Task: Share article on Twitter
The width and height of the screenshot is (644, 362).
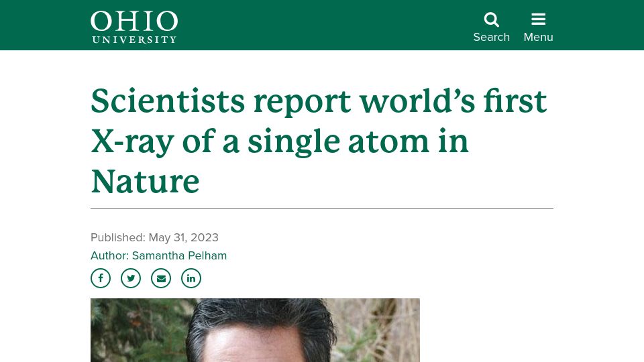Action: (x=131, y=278)
